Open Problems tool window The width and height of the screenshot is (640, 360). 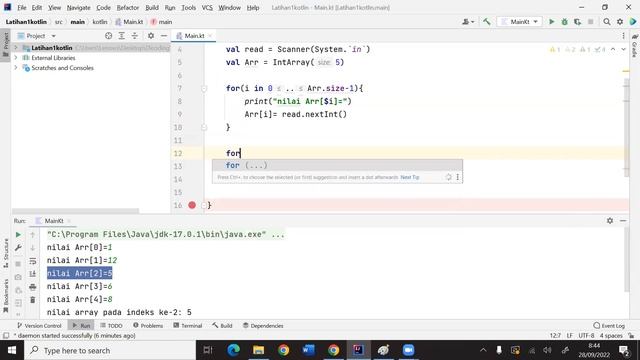pos(148,325)
